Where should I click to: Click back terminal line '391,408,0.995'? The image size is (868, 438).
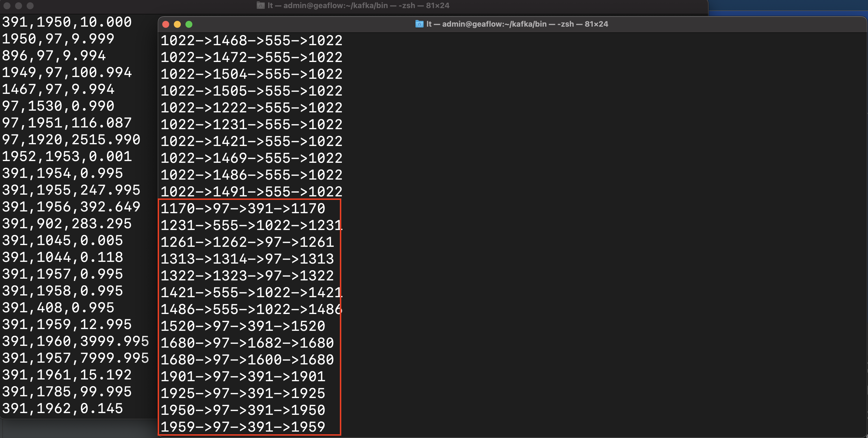pos(58,308)
